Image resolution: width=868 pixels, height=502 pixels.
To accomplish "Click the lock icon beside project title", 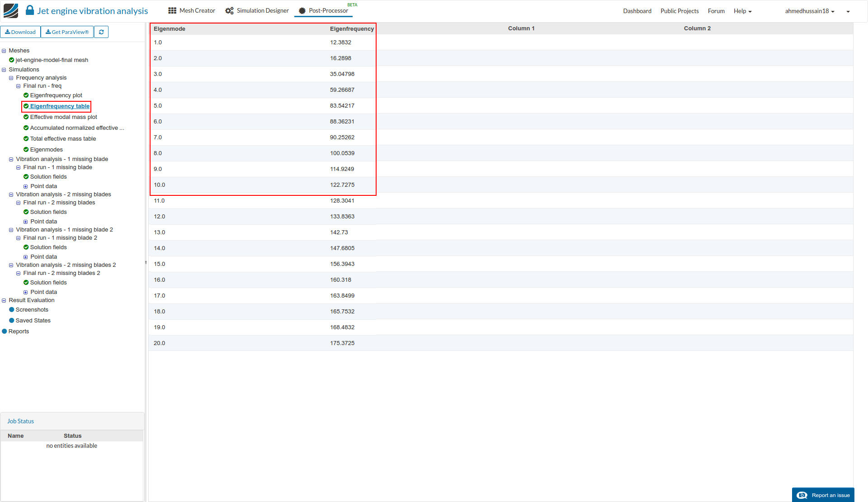I will pyautogui.click(x=30, y=10).
